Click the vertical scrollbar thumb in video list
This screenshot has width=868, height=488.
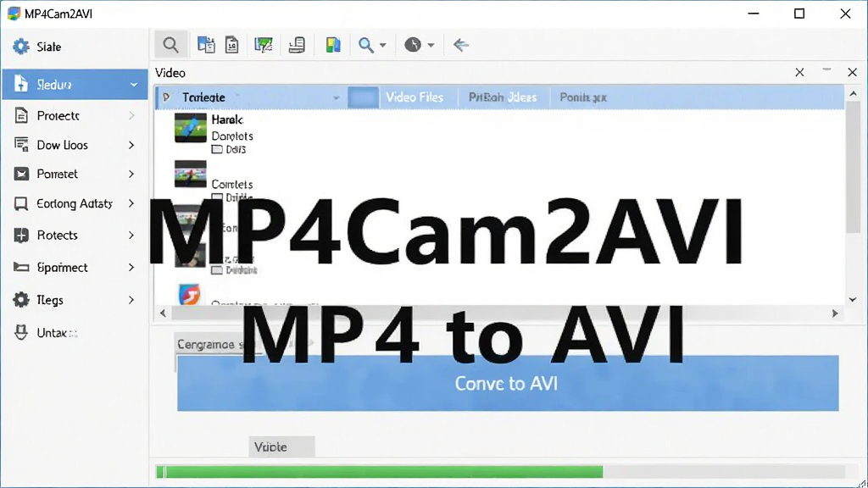853,167
